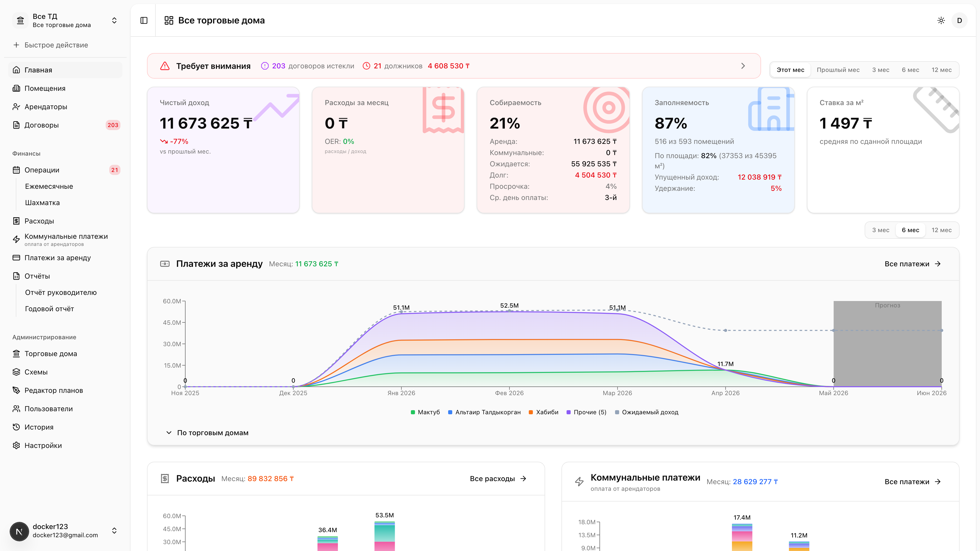Switch theme with the sun icon
The height and width of the screenshot is (551, 980).
941,20
